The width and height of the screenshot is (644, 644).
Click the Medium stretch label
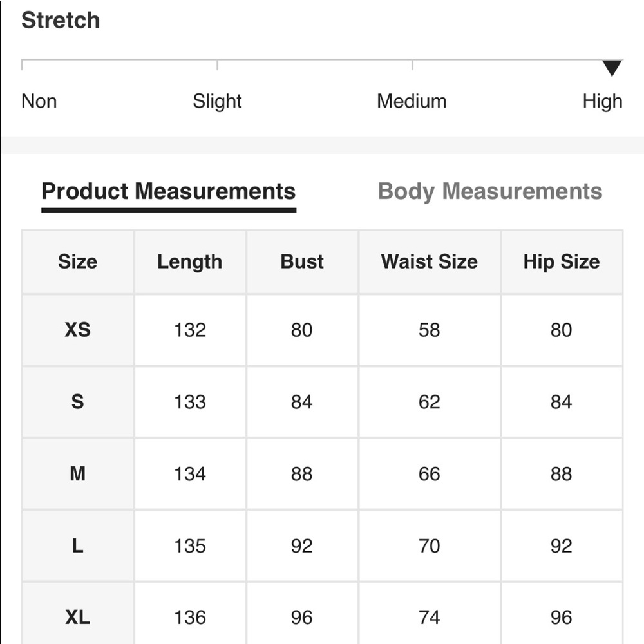point(412,101)
